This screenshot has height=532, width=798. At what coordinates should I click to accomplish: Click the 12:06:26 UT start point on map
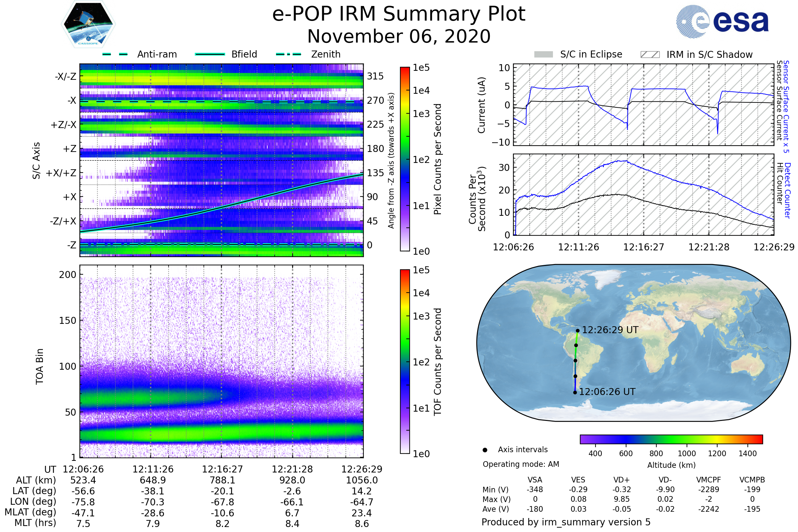tap(575, 393)
